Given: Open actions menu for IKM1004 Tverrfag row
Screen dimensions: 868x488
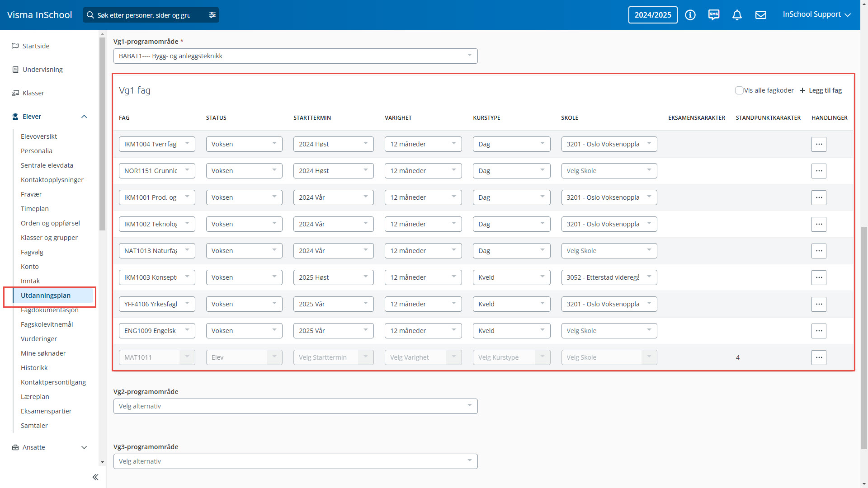Looking at the screenshot, I should (819, 144).
